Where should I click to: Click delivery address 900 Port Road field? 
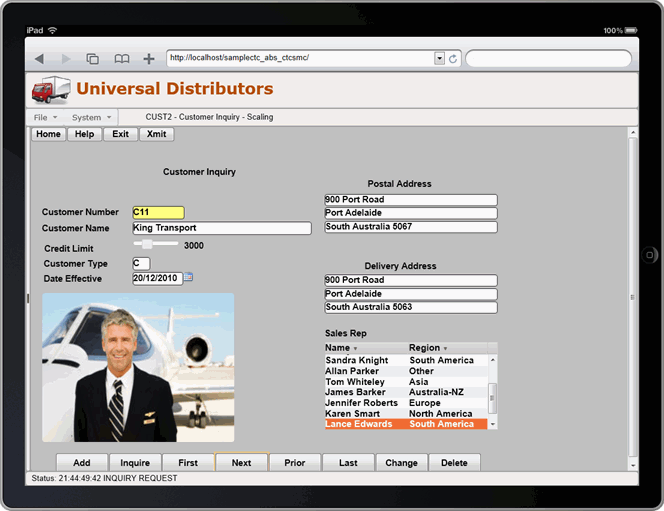coord(411,280)
